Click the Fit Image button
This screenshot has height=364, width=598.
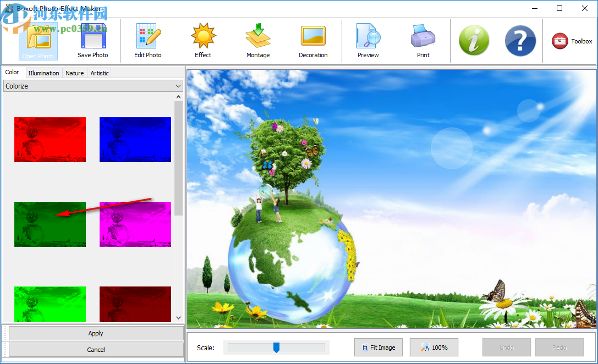point(378,347)
